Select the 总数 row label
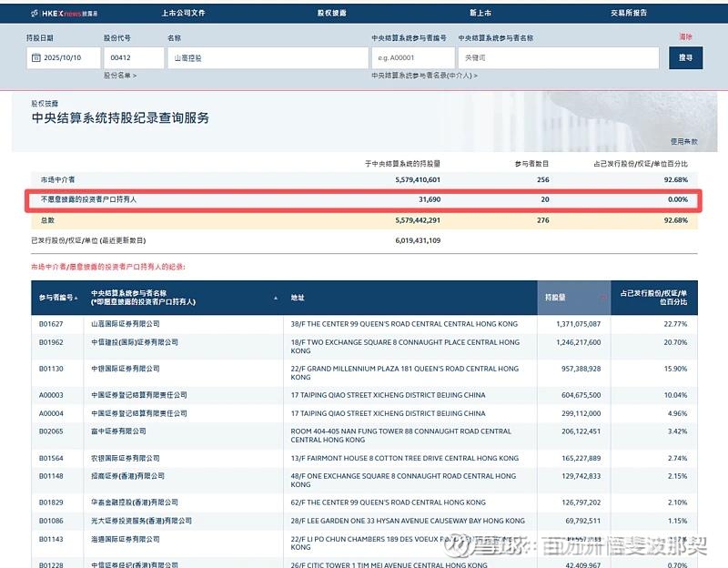This screenshot has height=568, width=728. (x=47, y=220)
